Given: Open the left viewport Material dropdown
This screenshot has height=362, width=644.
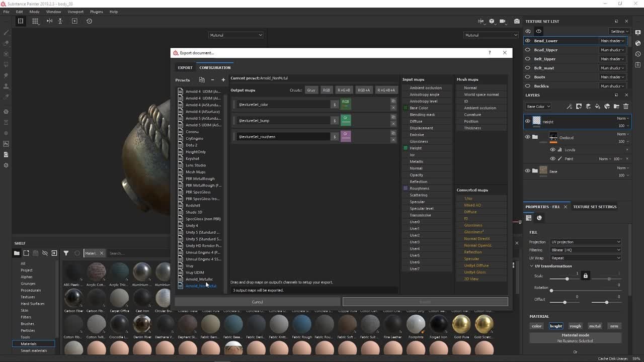Looking at the screenshot, I should (x=236, y=35).
